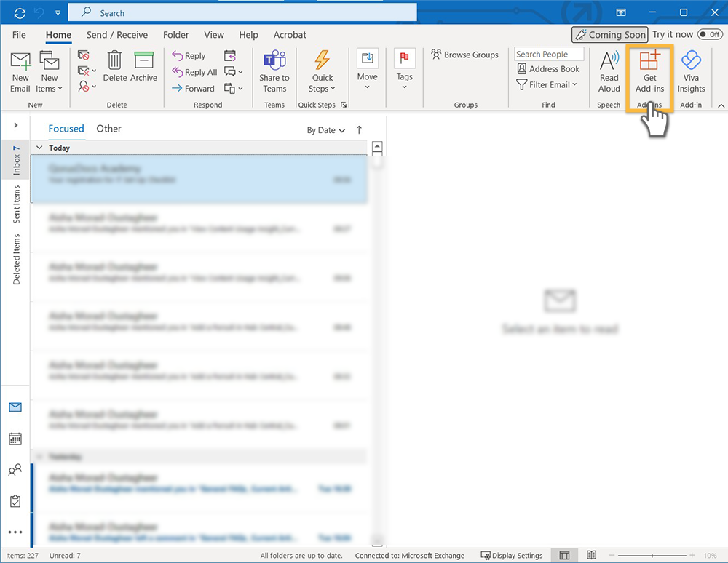Viewport: 728px width, 563px height.
Task: Choose Reply All
Action: point(194,72)
